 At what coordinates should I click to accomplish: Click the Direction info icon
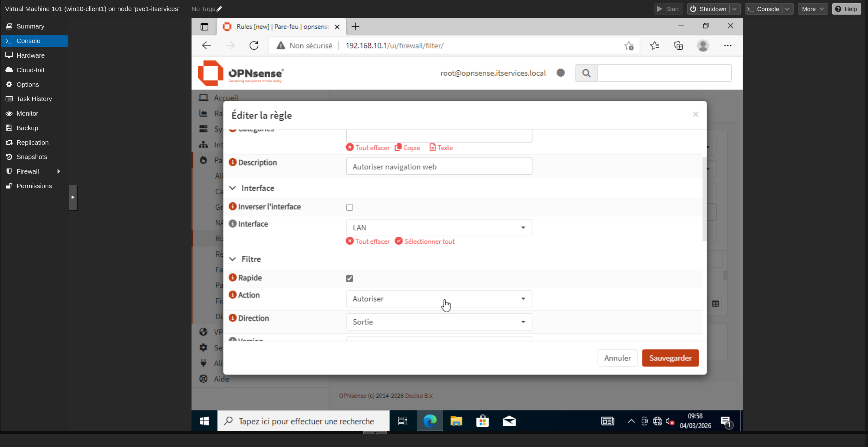(x=232, y=318)
